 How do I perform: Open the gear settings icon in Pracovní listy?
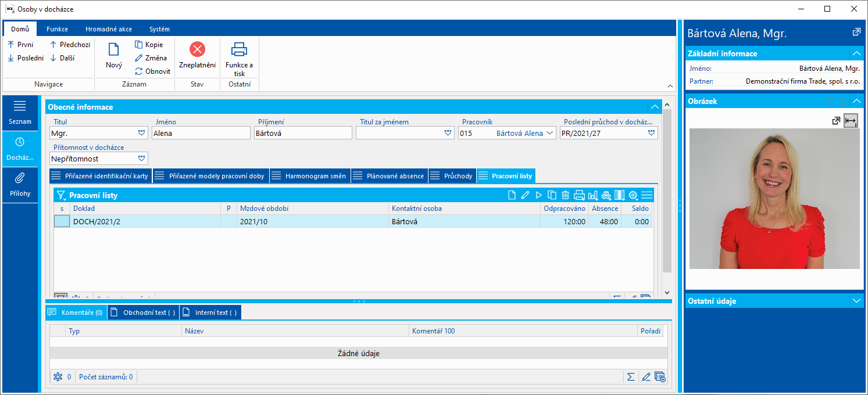pos(633,195)
